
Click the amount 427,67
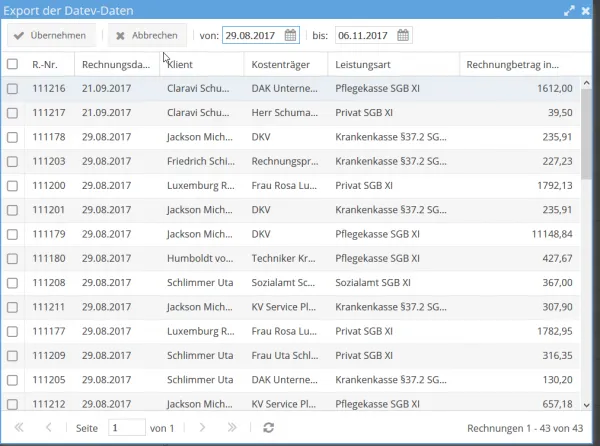tap(557, 259)
